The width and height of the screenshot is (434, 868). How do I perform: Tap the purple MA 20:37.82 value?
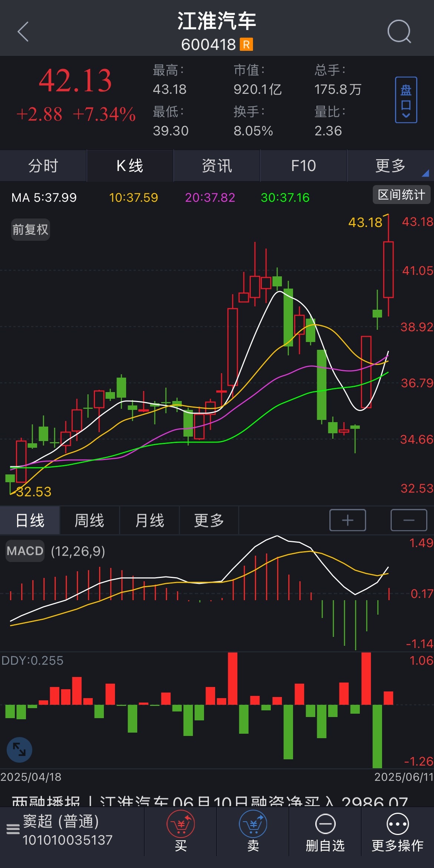210,197
